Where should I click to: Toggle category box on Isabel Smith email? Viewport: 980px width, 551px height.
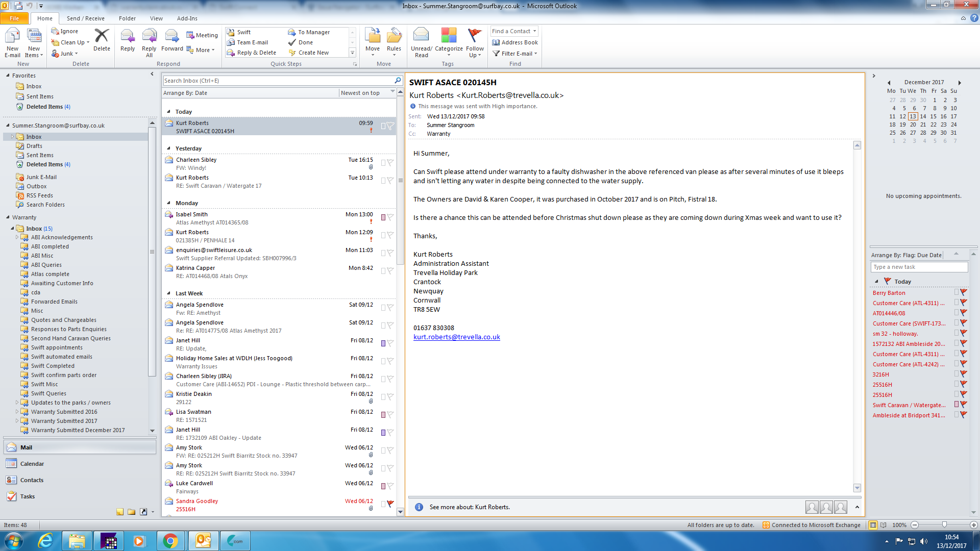pos(383,217)
